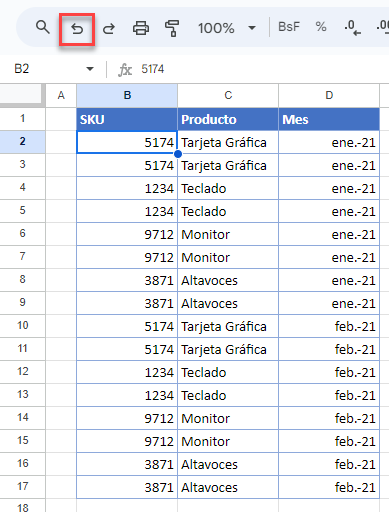
Task: Select cell B4 with 1234
Action: click(127, 188)
